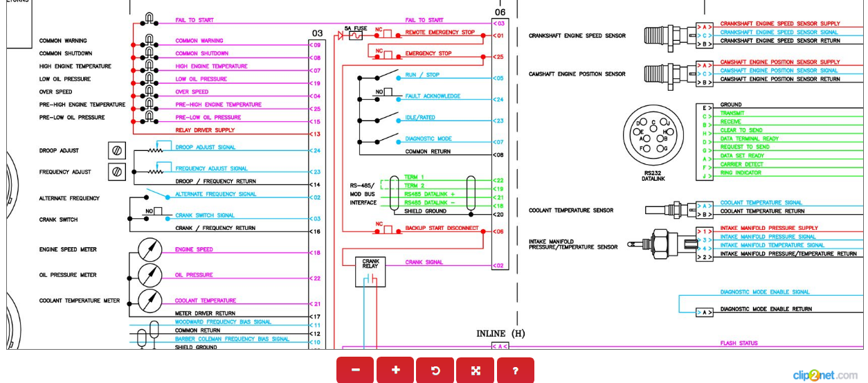Click the Remote Emergency Stop wire label
The width and height of the screenshot is (868, 383).
tap(440, 33)
